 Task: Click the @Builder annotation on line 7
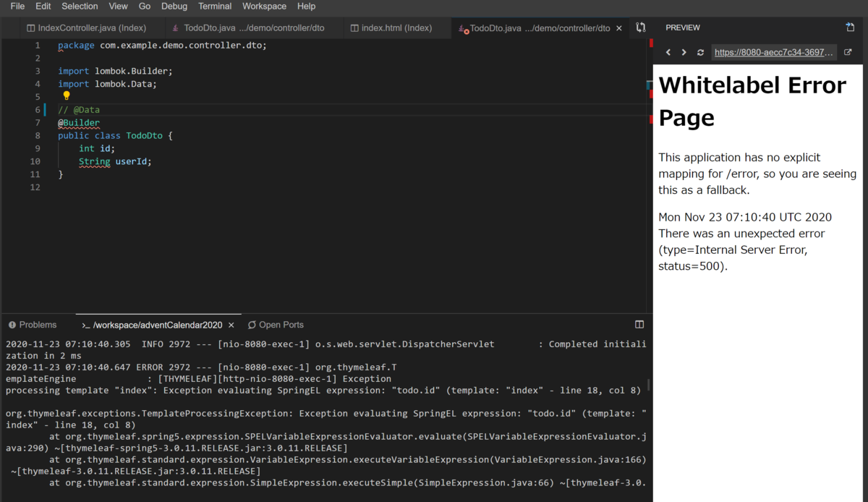click(79, 123)
